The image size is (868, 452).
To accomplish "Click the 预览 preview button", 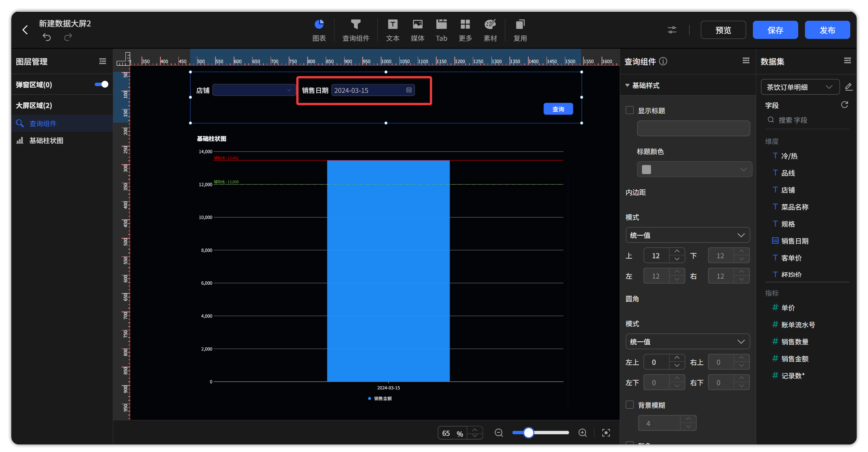I will pyautogui.click(x=723, y=30).
